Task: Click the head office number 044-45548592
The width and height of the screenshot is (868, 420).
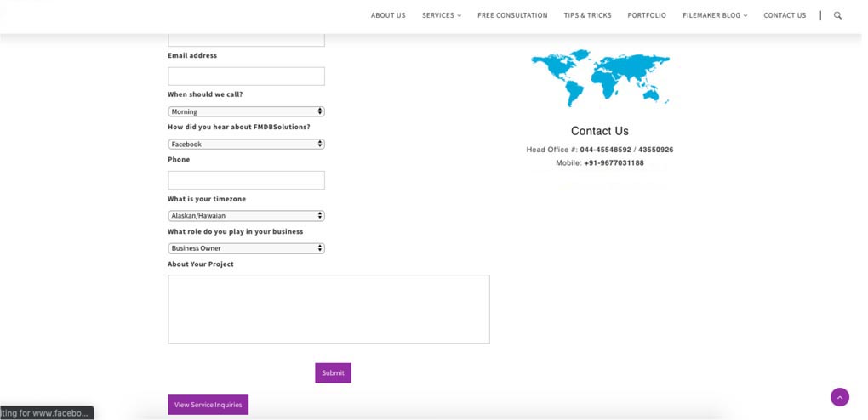Action: pos(605,150)
